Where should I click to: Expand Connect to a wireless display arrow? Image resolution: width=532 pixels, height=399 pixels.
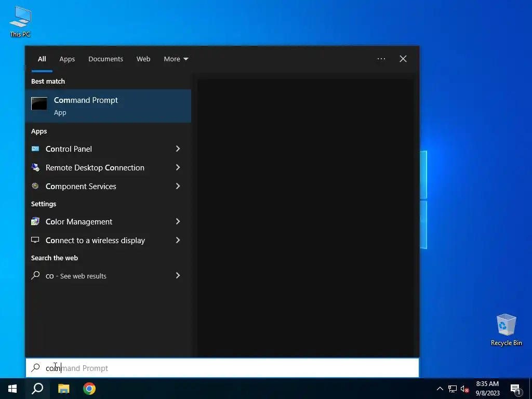pos(178,240)
